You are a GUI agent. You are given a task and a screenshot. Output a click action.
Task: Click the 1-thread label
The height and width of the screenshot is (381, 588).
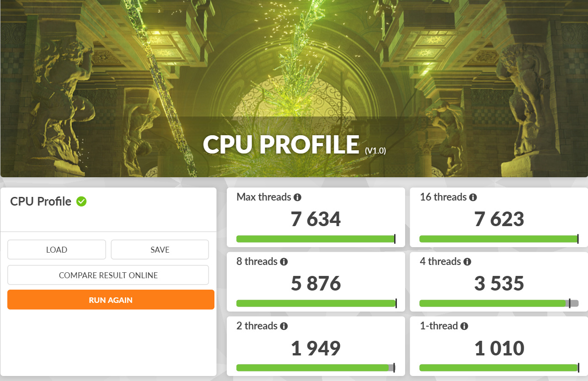(439, 326)
